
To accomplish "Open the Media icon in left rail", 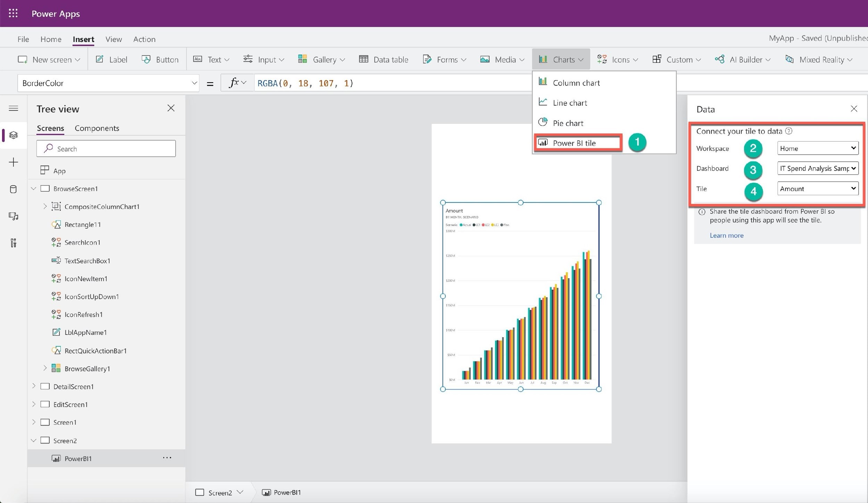I will (13, 216).
